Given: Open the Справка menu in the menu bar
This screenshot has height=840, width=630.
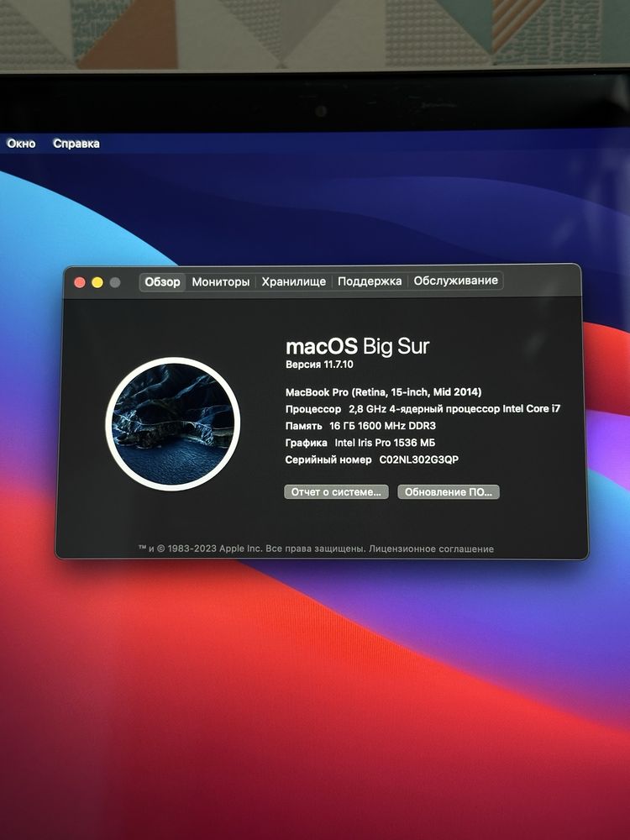Looking at the screenshot, I should 76,144.
